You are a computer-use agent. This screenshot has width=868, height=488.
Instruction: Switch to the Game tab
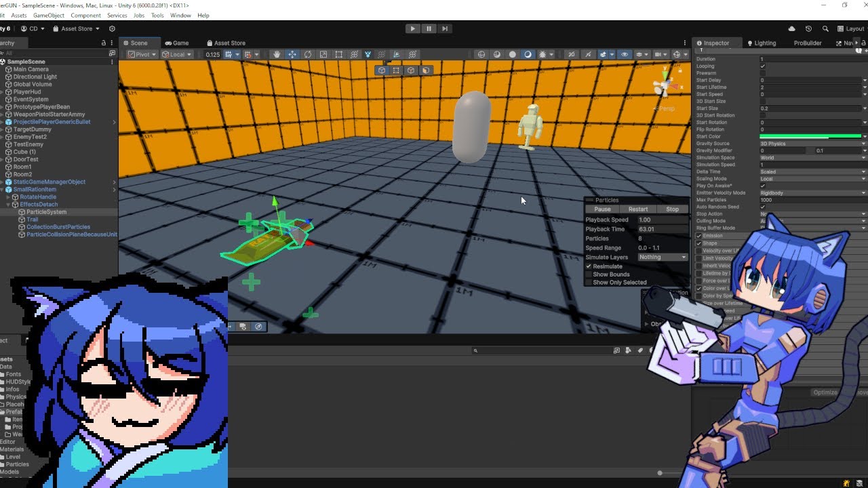pos(177,43)
